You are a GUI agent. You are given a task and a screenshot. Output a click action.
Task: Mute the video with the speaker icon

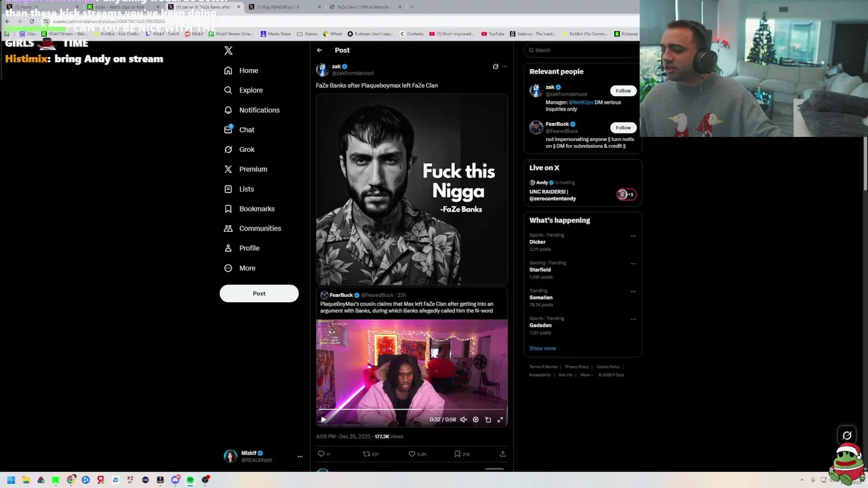(463, 420)
